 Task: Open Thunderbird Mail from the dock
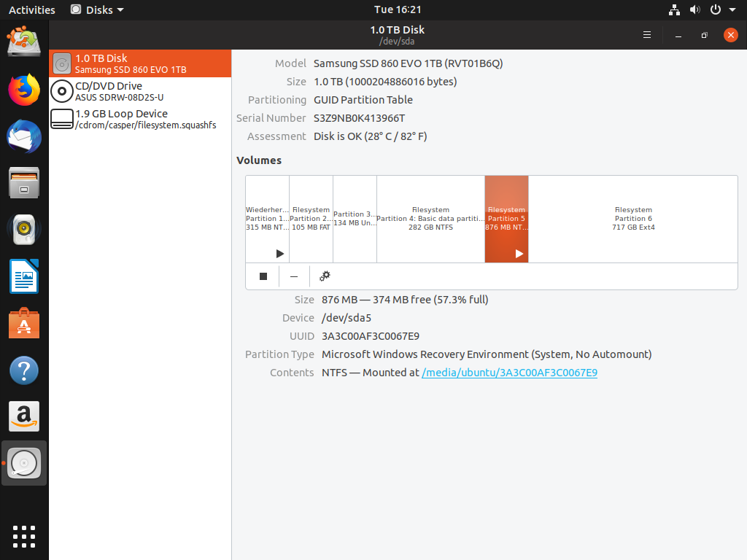(24, 136)
